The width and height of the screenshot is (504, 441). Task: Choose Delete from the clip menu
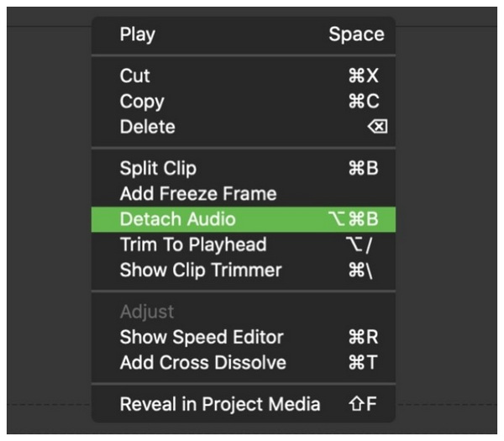[x=147, y=127]
